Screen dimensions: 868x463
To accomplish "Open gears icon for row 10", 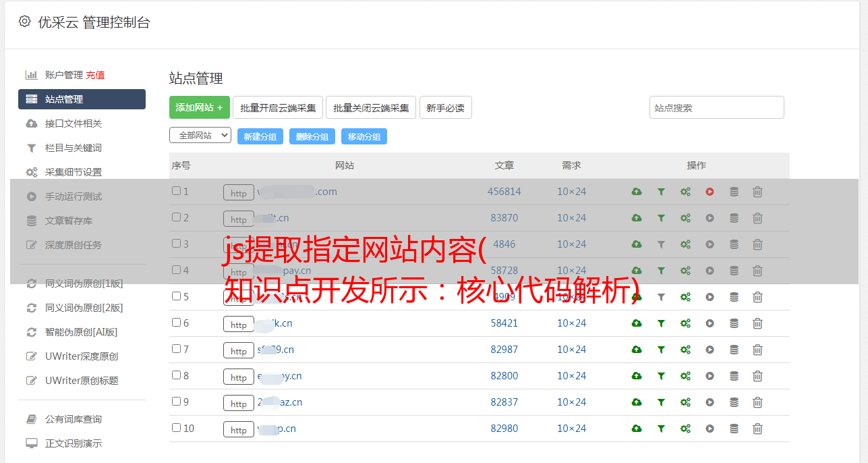I will [x=685, y=429].
